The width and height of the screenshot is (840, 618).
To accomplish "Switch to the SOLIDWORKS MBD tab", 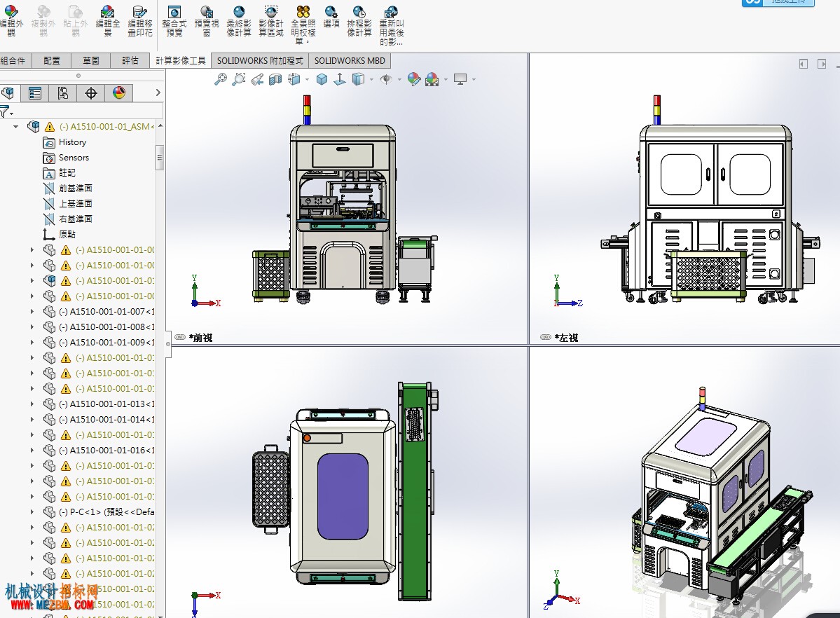I will 350,60.
